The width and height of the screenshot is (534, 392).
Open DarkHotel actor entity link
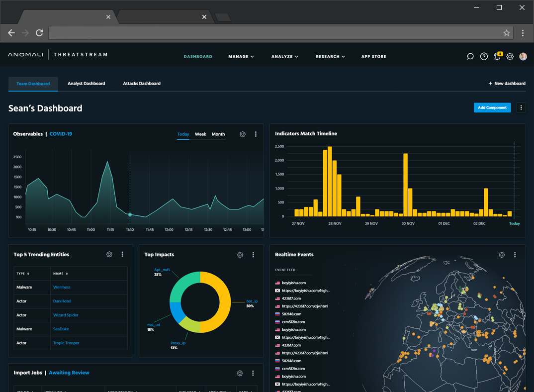[x=62, y=301]
